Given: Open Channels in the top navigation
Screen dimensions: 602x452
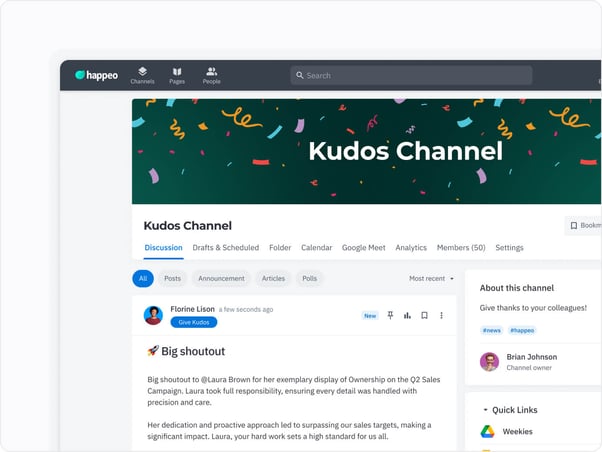Looking at the screenshot, I should point(142,75).
